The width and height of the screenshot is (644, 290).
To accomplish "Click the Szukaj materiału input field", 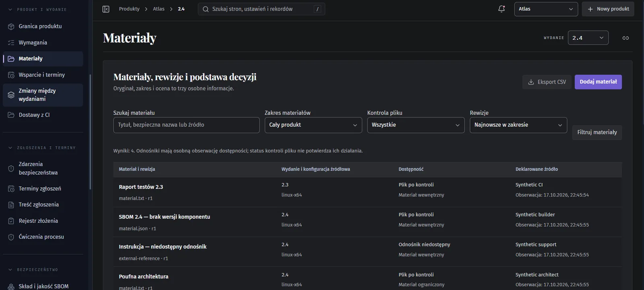I will [x=186, y=125].
